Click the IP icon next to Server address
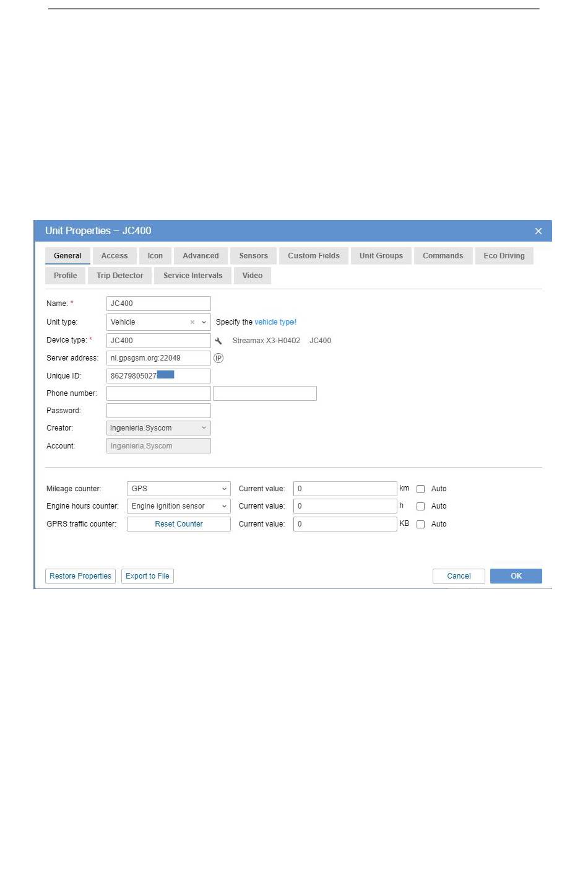Viewport: 588px width, 879px height. [x=218, y=358]
